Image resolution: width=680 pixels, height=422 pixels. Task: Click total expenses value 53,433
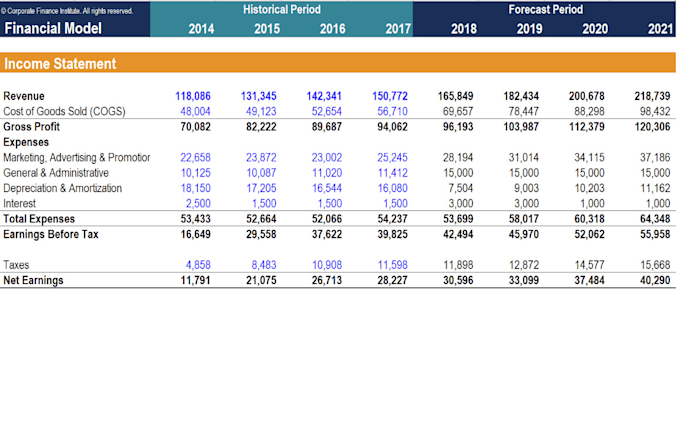click(x=196, y=219)
